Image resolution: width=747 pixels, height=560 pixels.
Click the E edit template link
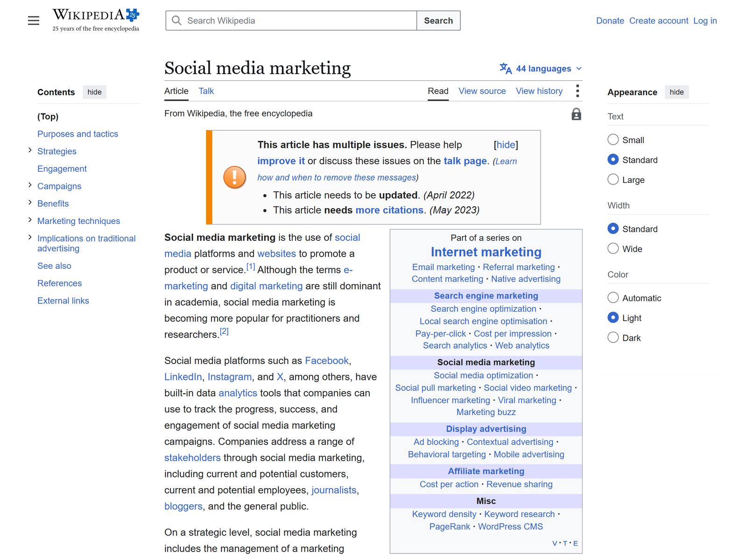[576, 543]
